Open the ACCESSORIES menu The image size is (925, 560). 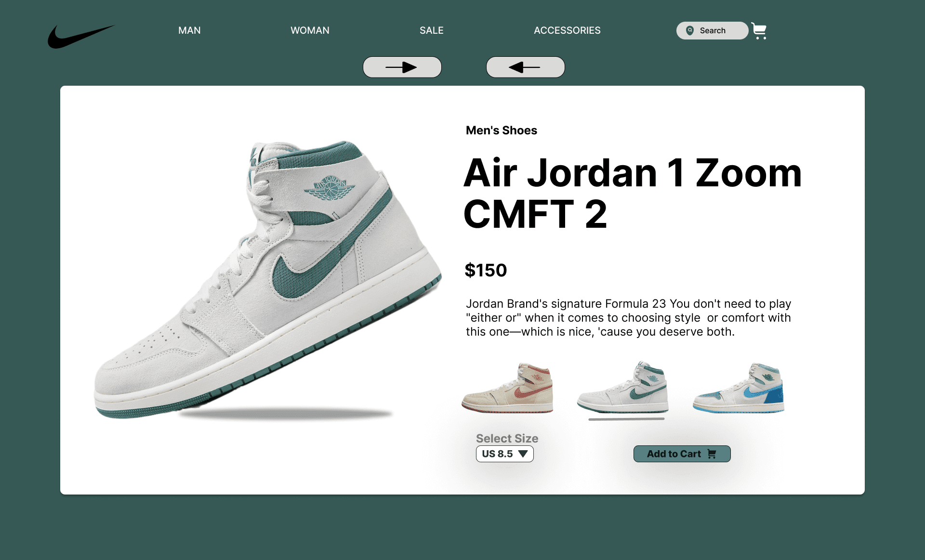click(x=567, y=30)
